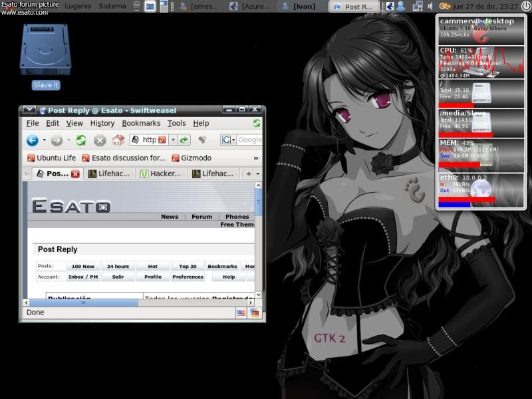The width and height of the screenshot is (532, 399).
Task: Click the horizontal scrollbar thumb
Action: click(84, 303)
